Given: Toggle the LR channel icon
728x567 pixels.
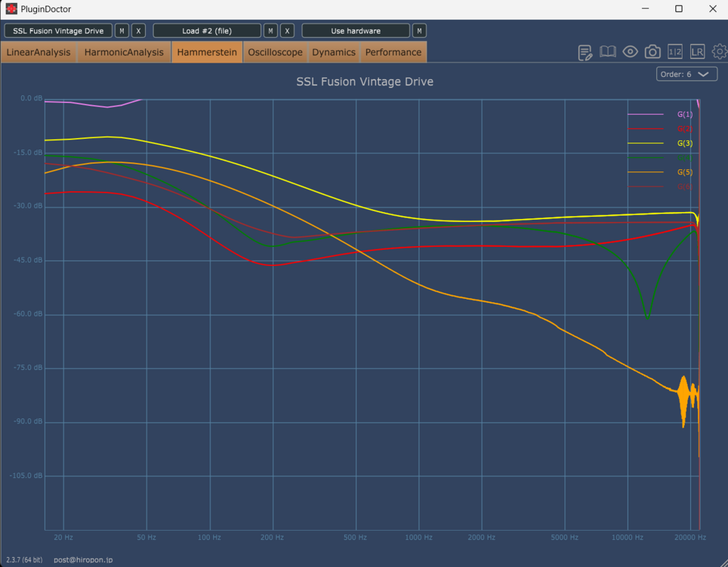Looking at the screenshot, I should (697, 52).
